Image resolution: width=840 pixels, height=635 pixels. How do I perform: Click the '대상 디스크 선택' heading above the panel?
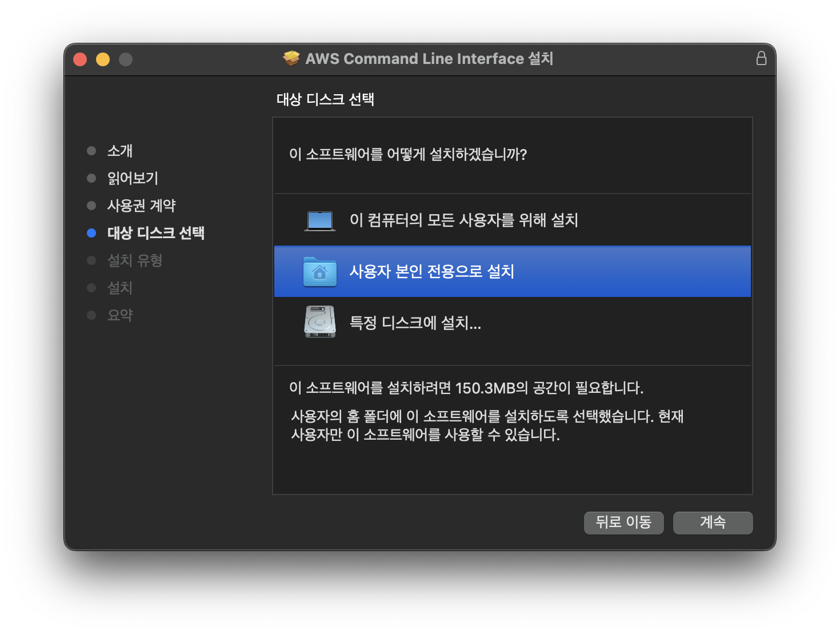325,99
